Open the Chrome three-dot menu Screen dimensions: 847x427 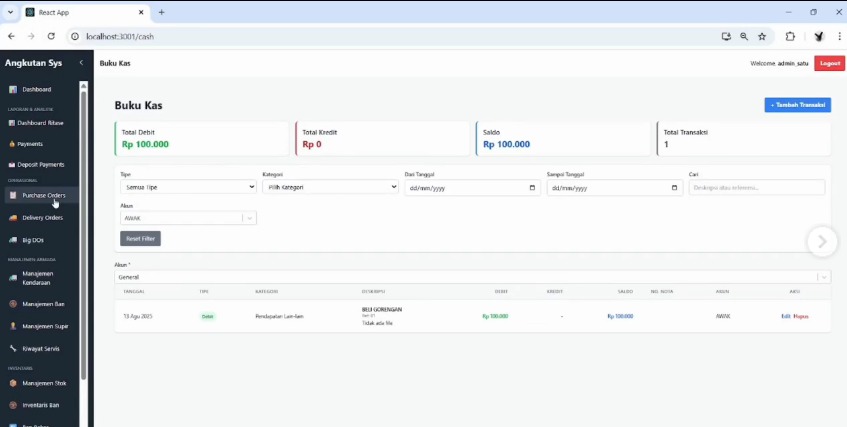tap(839, 36)
